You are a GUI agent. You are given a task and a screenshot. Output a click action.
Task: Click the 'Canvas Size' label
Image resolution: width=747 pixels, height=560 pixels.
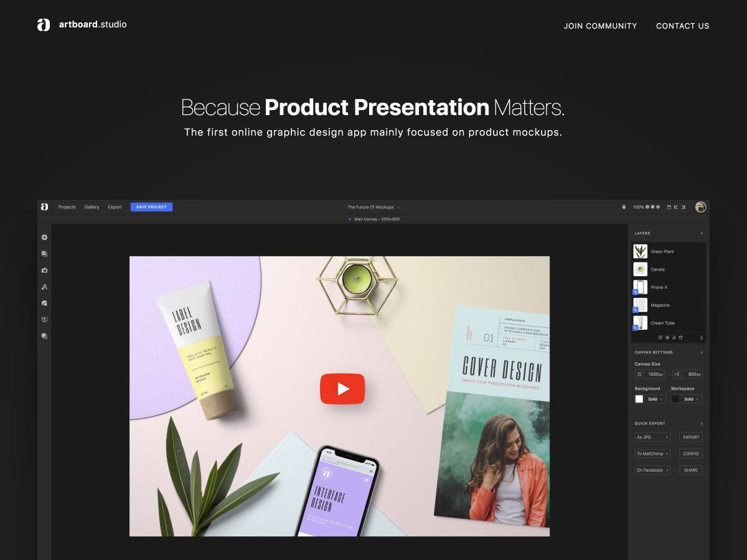pyautogui.click(x=647, y=364)
